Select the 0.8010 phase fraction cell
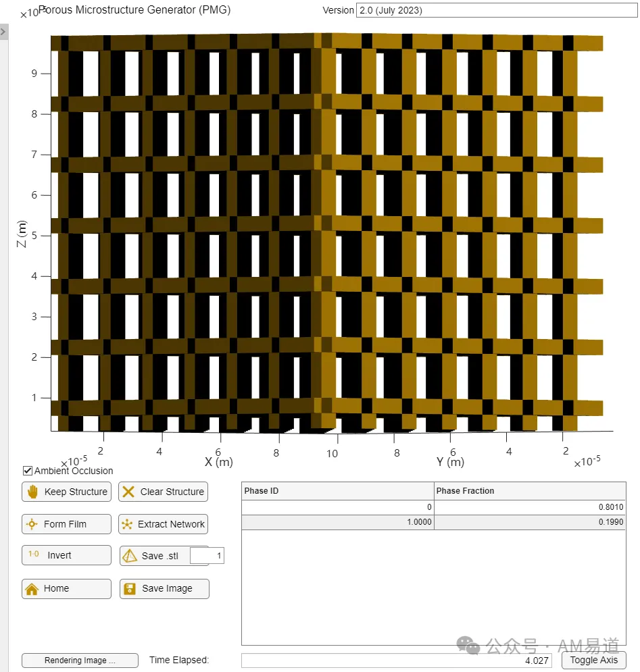The image size is (640, 672). click(530, 507)
